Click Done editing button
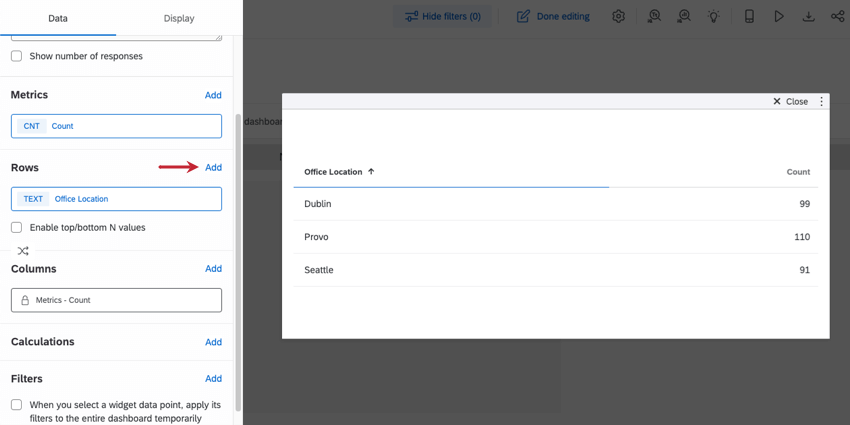This screenshot has width=850, height=425. pos(553,16)
